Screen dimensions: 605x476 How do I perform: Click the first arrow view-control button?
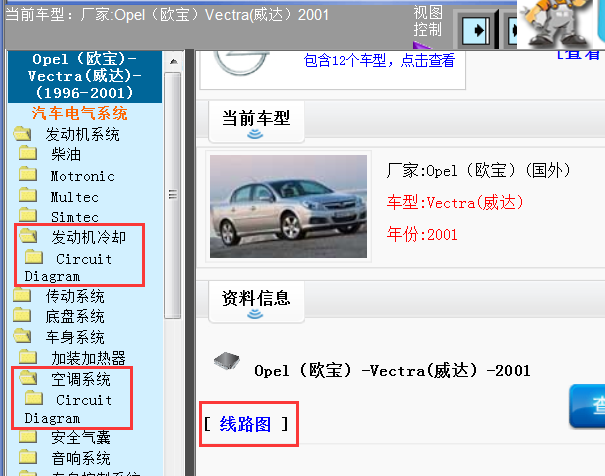pos(476,30)
